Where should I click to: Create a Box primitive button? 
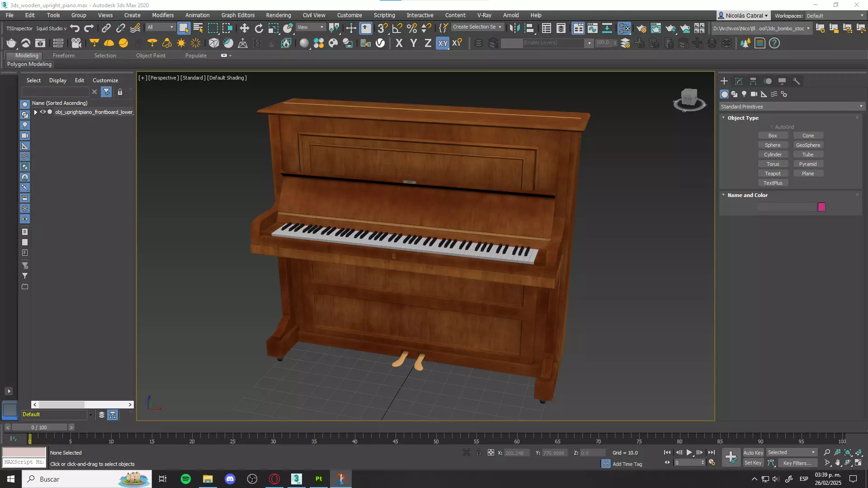(773, 136)
